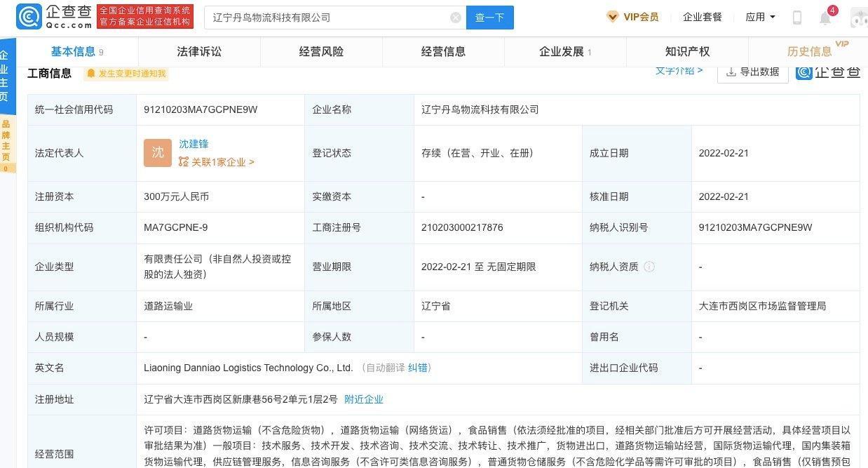Click the mobile phone app icon
868x468 pixels.
point(797,18)
